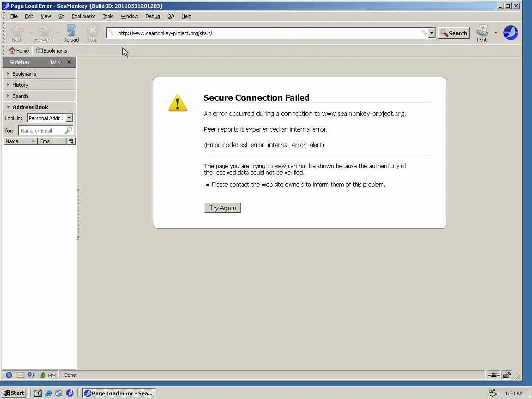Viewport: 532px width, 399px height.
Task: Reload the current page
Action: tap(71, 33)
